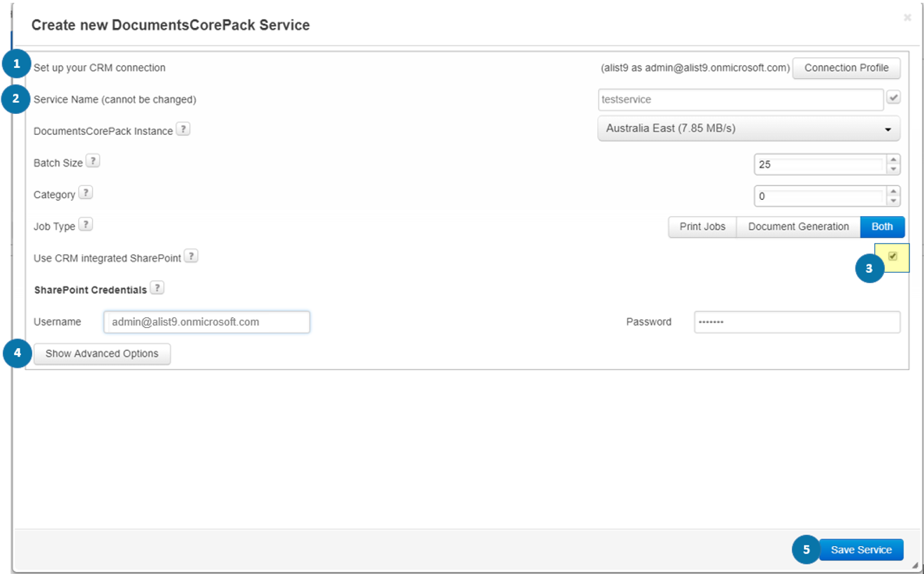
Task: Click the service name validation checkmark
Action: [x=893, y=98]
